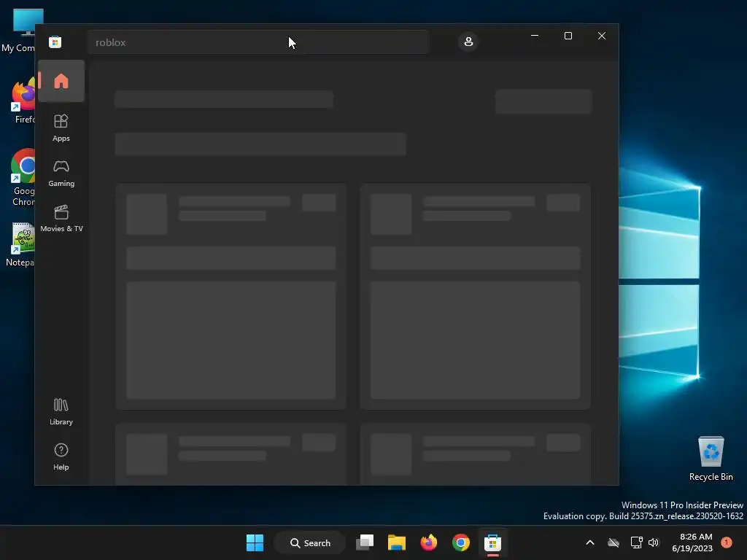
Task: Open network status tray icon
Action: 636,542
